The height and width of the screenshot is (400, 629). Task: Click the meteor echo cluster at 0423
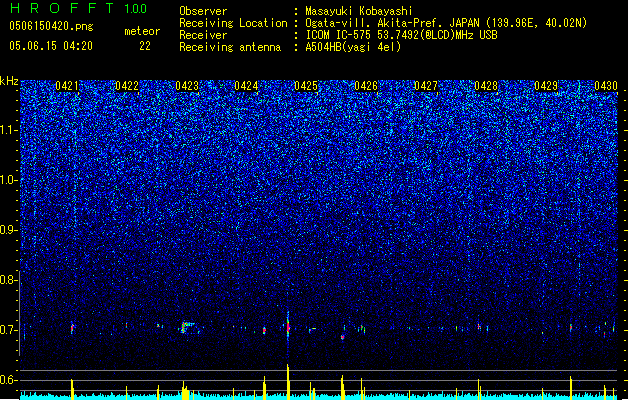[188, 327]
